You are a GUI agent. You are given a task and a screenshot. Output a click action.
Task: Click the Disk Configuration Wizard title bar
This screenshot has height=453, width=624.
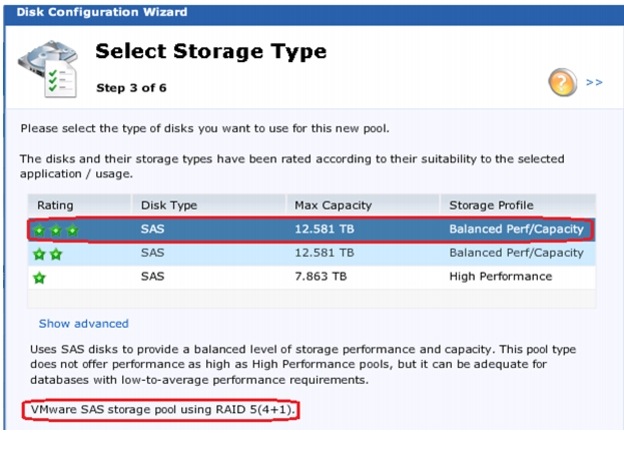coord(314,13)
